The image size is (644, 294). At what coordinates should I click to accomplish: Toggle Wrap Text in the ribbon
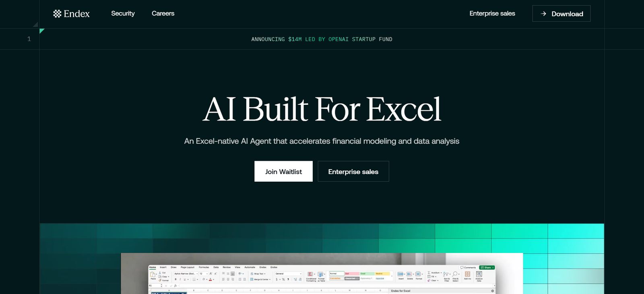point(258,273)
